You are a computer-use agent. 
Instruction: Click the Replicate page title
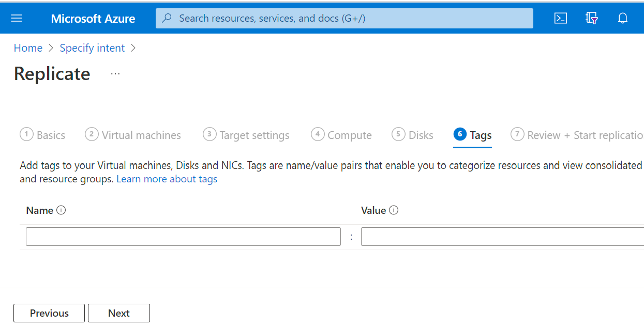pyautogui.click(x=52, y=74)
